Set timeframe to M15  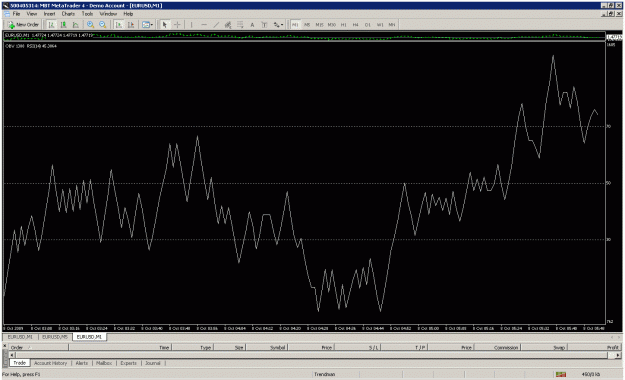[x=319, y=25]
